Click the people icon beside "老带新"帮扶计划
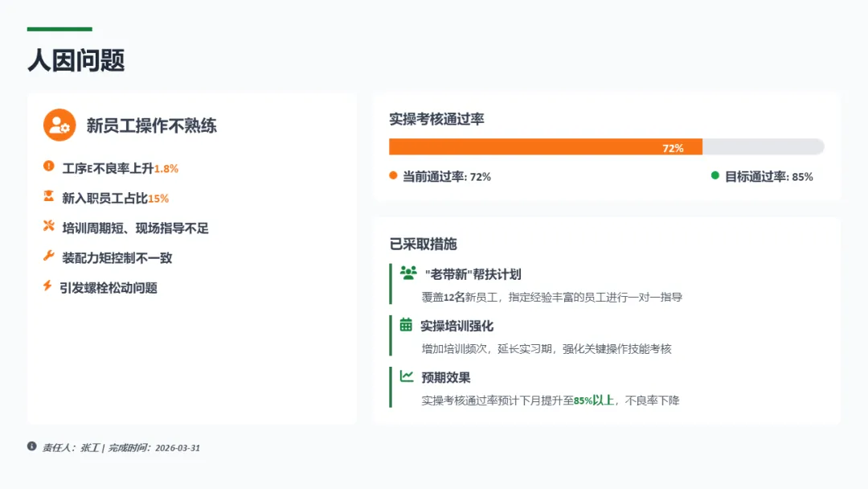 tap(407, 272)
